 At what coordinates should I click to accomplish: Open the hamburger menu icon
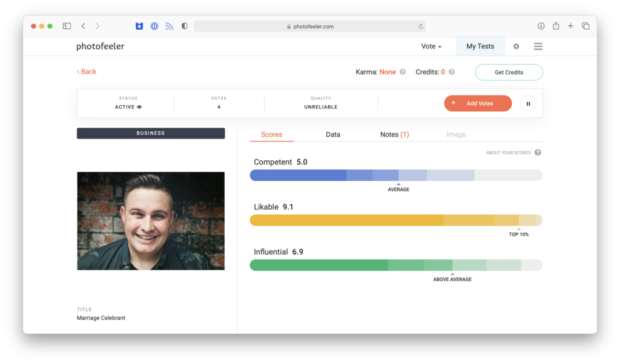pos(538,47)
